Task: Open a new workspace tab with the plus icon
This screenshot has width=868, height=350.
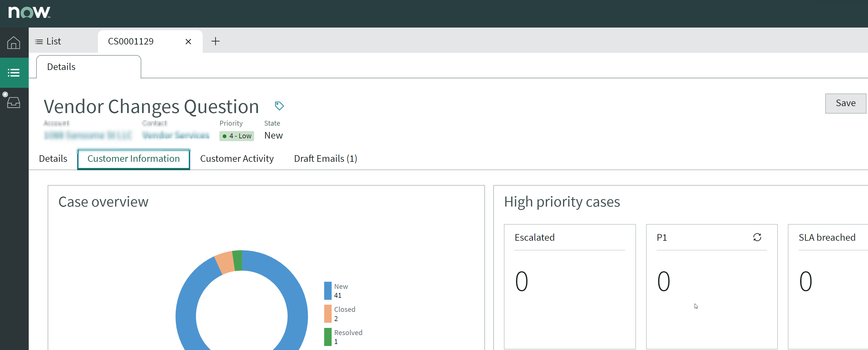Action: (215, 41)
